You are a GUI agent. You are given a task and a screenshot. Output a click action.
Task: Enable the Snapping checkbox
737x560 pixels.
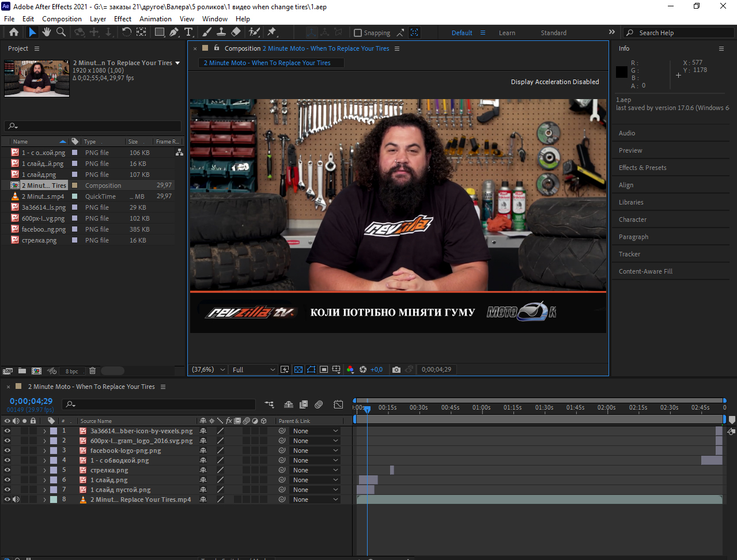358,33
